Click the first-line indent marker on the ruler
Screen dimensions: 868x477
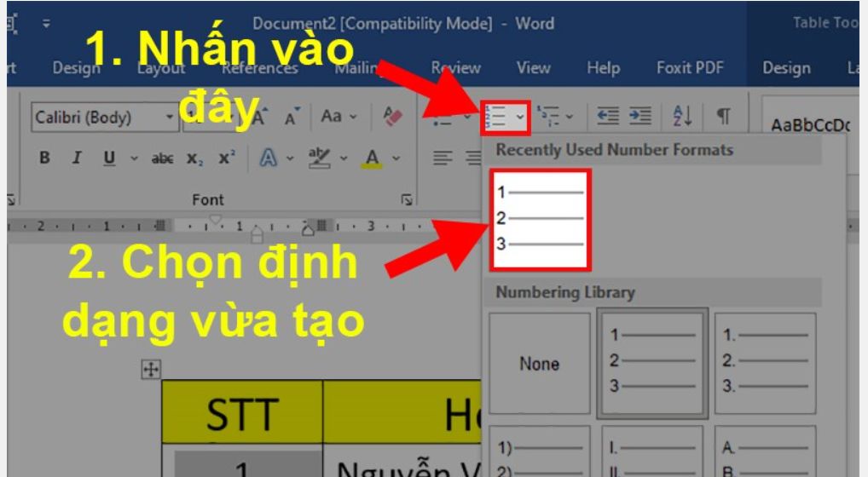[x=216, y=220]
